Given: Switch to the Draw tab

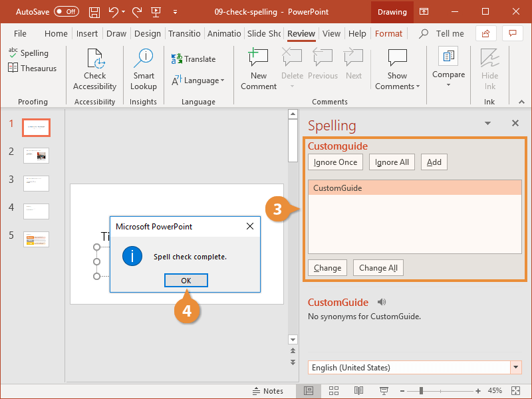Looking at the screenshot, I should (116, 34).
